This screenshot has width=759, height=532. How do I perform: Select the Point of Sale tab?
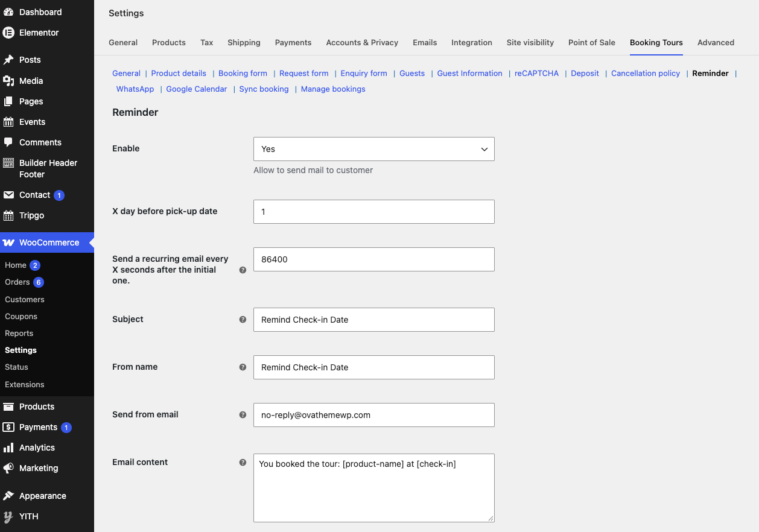pyautogui.click(x=592, y=43)
